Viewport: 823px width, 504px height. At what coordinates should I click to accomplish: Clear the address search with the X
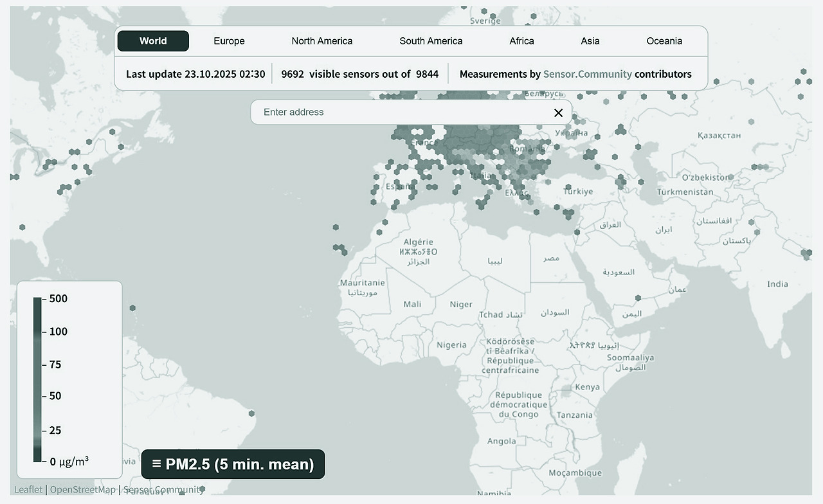coord(558,113)
